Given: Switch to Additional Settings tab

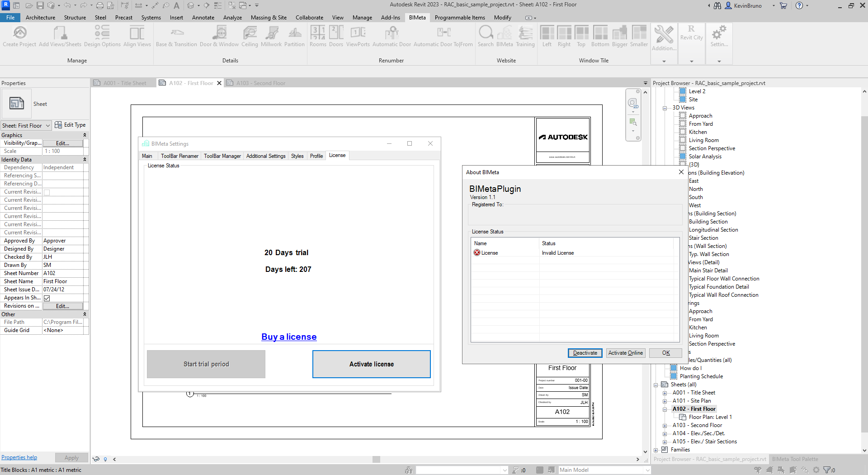Looking at the screenshot, I should (x=266, y=156).
